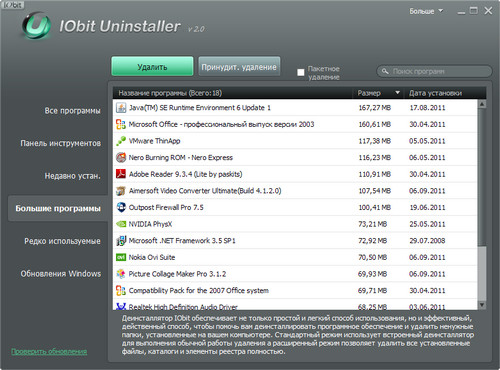The image size is (500, 370).
Task: Click the 69,71 MB size value
Action: [372, 291]
